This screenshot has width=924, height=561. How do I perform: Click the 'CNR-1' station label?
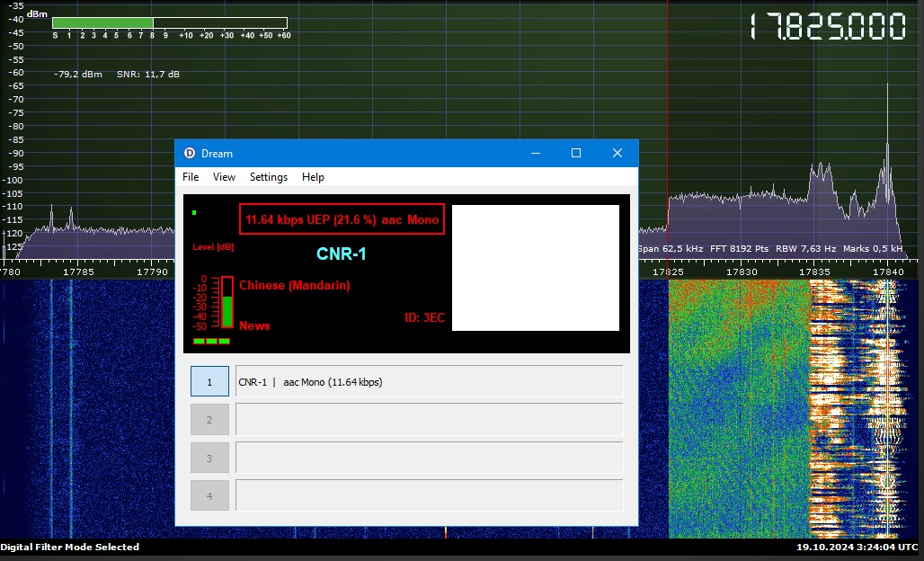click(342, 254)
